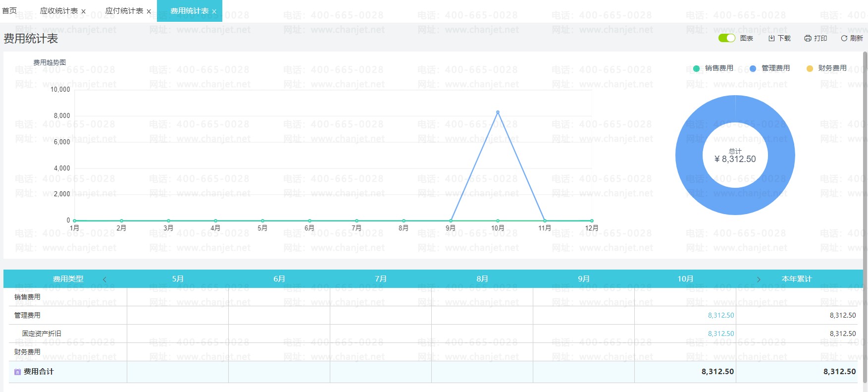Click 固定资产折旧 本年累计 value 8,312.50

click(843, 334)
